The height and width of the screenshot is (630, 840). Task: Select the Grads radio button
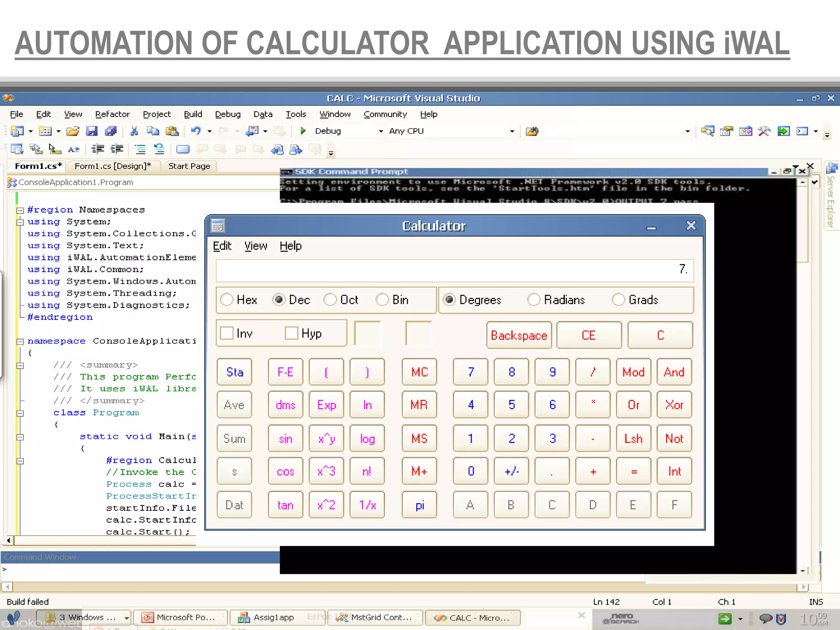pos(619,300)
